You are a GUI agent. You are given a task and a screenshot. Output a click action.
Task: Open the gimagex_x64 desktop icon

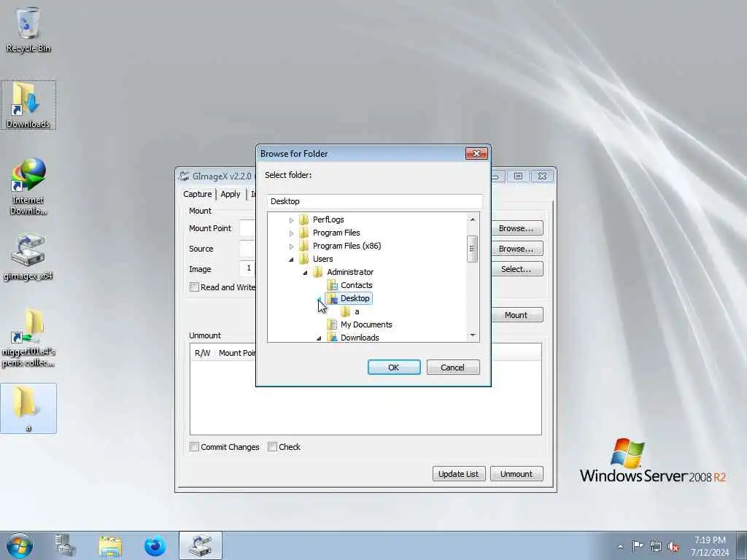(x=28, y=257)
